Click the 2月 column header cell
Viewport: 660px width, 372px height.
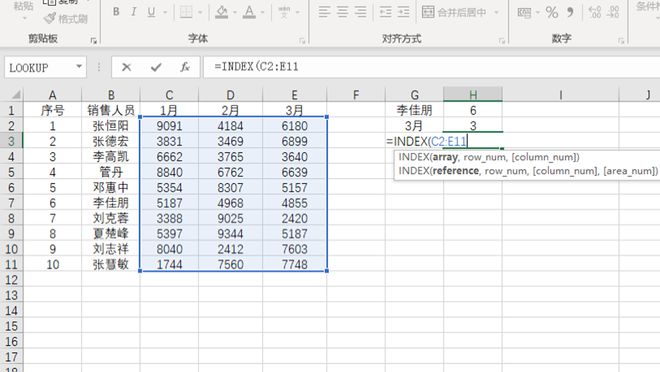tap(230, 110)
